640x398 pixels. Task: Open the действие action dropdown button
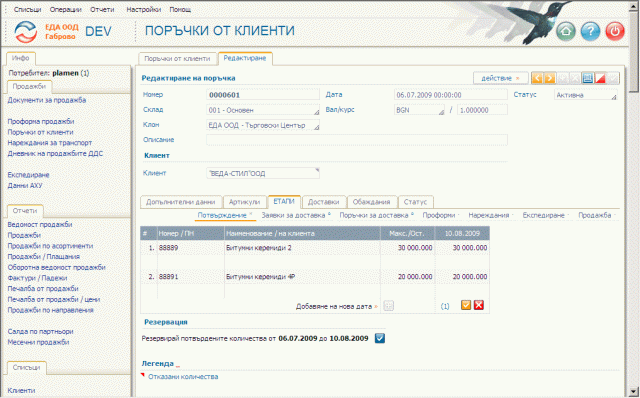[500, 78]
